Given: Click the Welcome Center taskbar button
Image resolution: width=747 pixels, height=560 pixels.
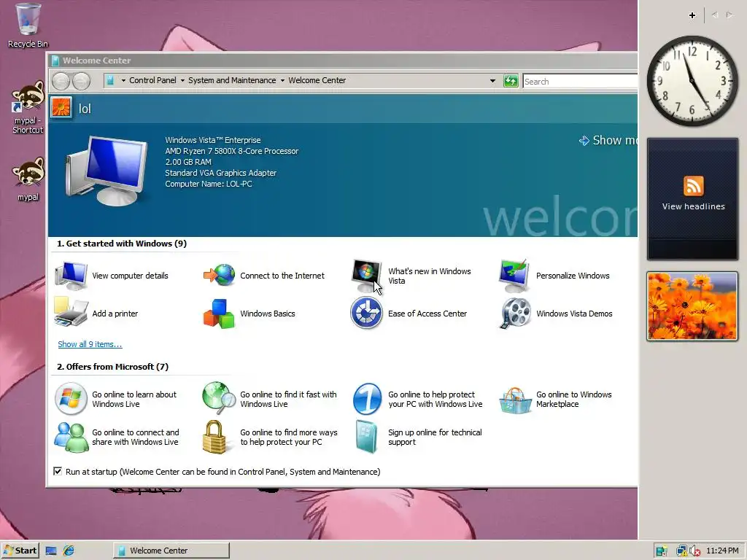Looking at the screenshot, I should 171,551.
